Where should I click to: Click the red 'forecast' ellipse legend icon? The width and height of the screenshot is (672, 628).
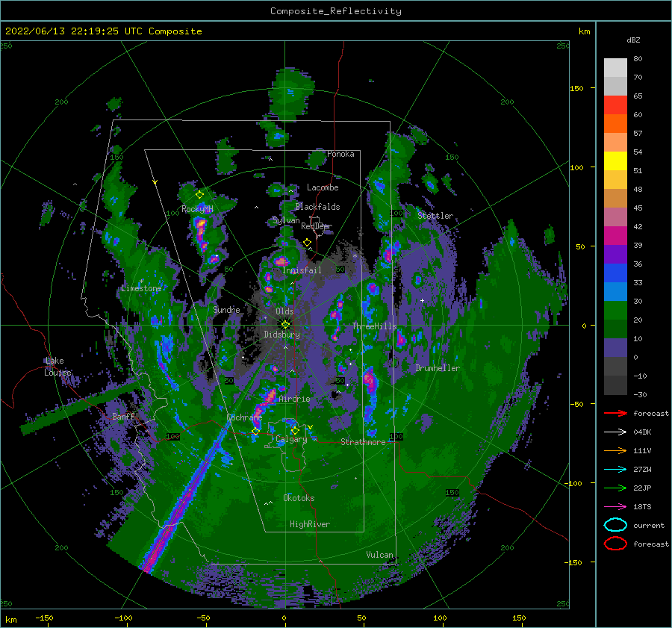(615, 544)
